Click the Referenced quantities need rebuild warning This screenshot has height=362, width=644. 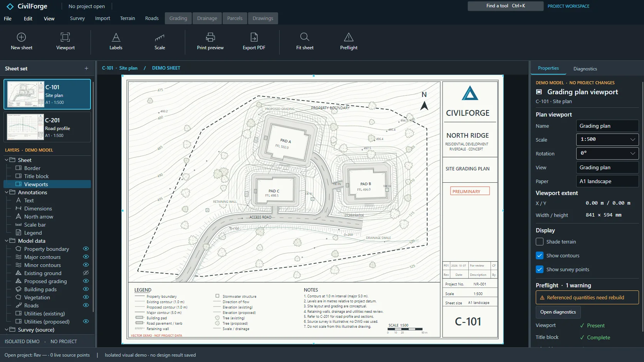pos(587,298)
